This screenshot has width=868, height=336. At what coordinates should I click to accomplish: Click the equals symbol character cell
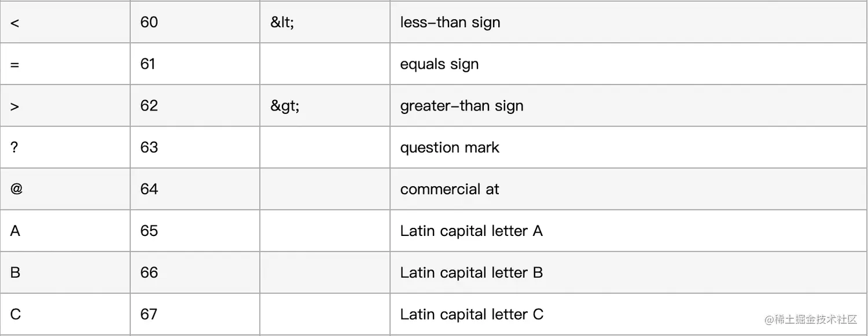[x=15, y=64]
